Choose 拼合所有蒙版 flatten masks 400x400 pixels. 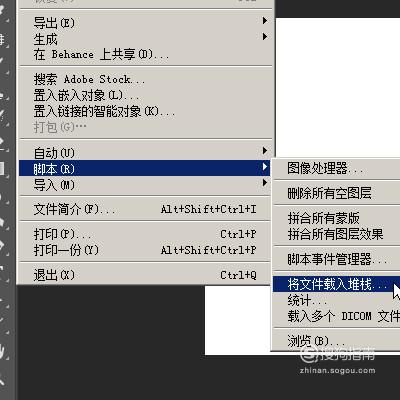[337, 218]
